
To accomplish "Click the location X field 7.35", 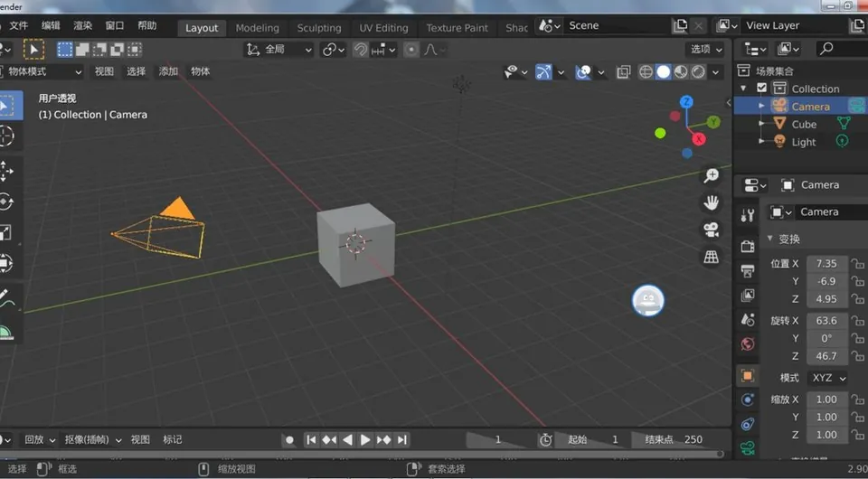I will pyautogui.click(x=826, y=264).
